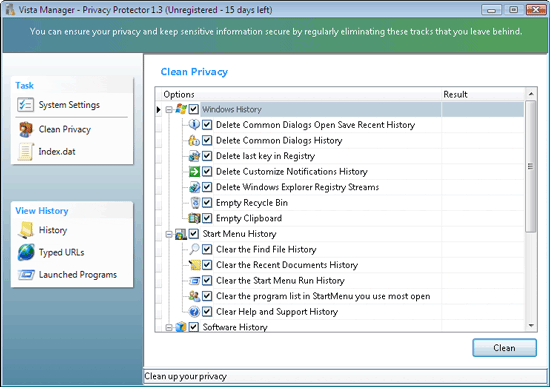Click the list scrollbar down arrow
Viewport: 550px width, 387px height.
531,326
